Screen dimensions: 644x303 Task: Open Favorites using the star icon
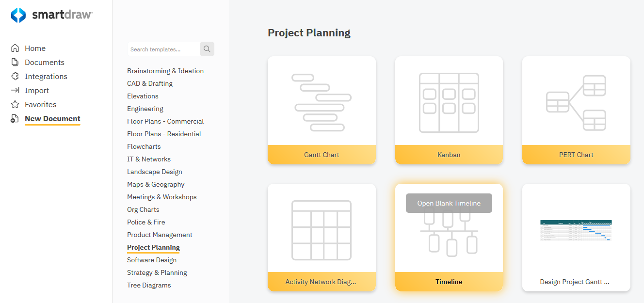pos(15,104)
